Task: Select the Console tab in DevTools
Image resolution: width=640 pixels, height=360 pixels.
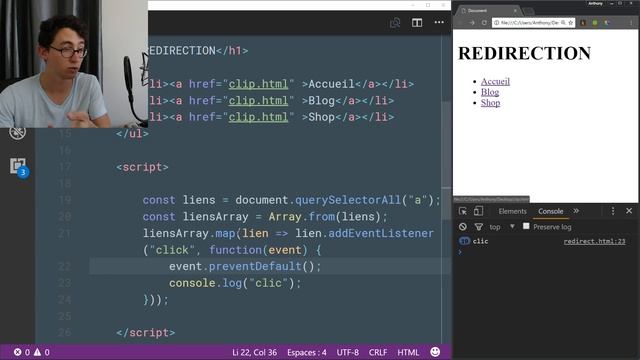Action: [x=551, y=211]
